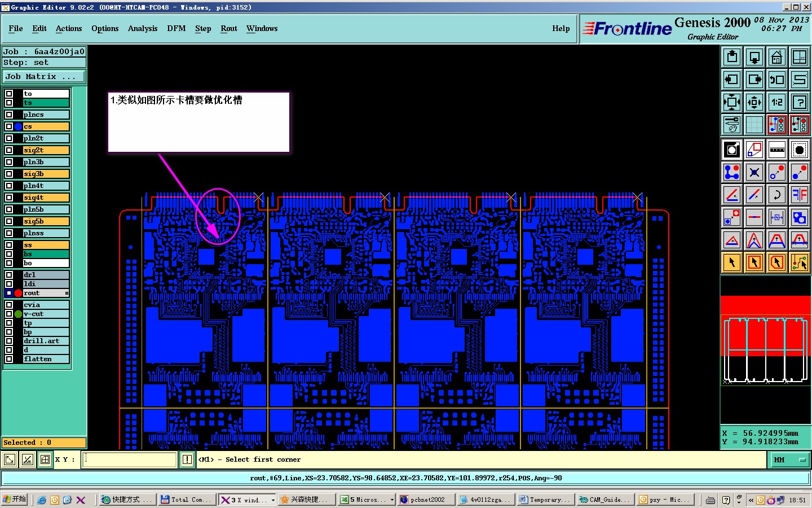Image resolution: width=812 pixels, height=508 pixels.
Task: Expand the 3 X wind taskbar group arrow
Action: 273,500
